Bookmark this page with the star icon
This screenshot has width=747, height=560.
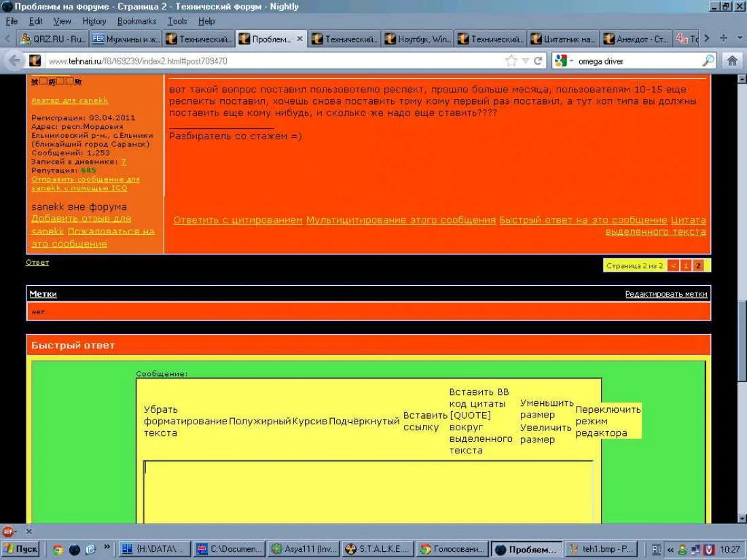click(511, 60)
